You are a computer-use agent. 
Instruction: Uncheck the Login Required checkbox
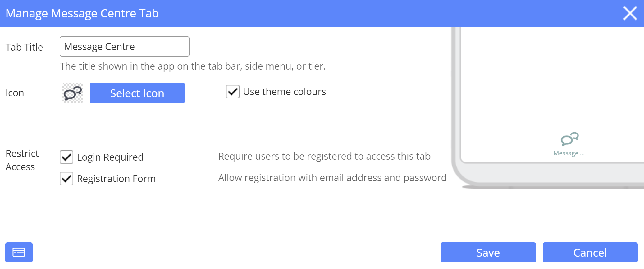(x=66, y=157)
